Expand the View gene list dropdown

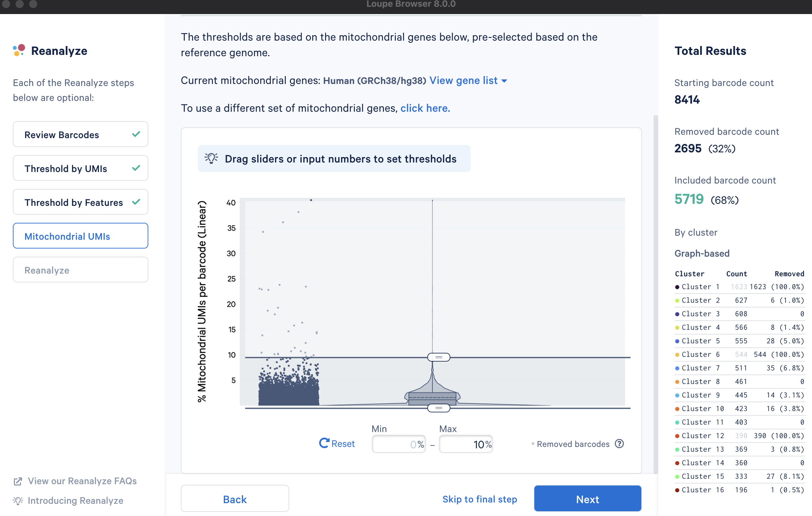468,80
